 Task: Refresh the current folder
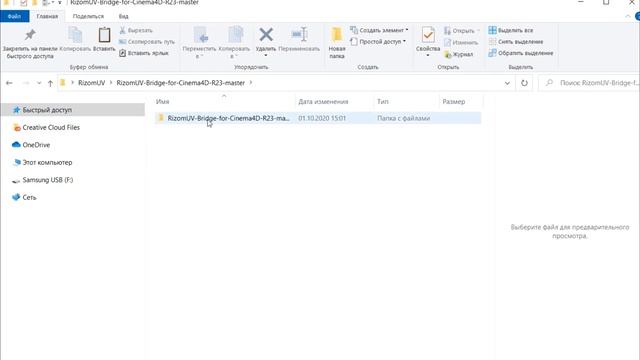tap(524, 83)
